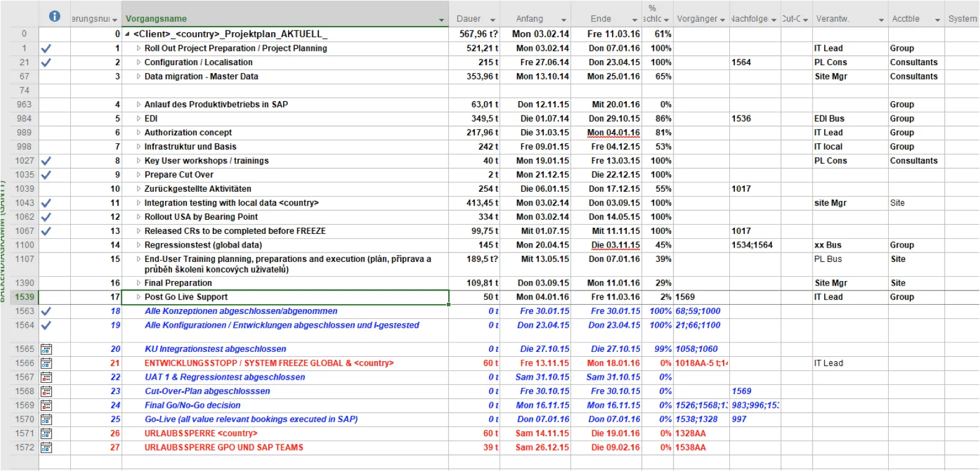The height and width of the screenshot is (471, 980).
Task: Open the Acctble column filter dropdown
Action: point(937,20)
